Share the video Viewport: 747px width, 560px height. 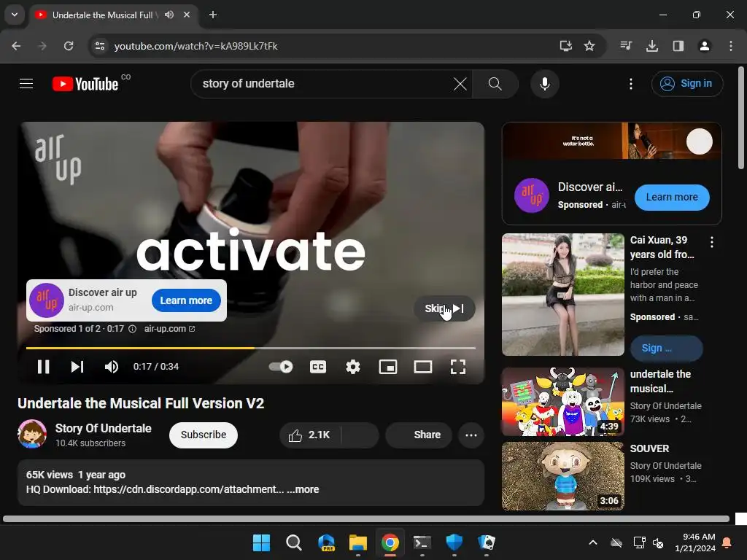click(419, 435)
